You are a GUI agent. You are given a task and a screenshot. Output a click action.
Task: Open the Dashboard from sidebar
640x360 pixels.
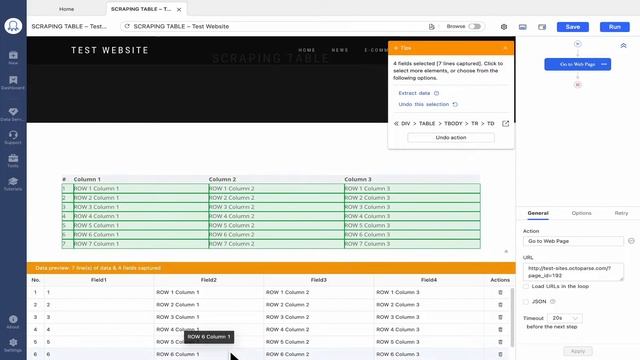(x=13, y=82)
